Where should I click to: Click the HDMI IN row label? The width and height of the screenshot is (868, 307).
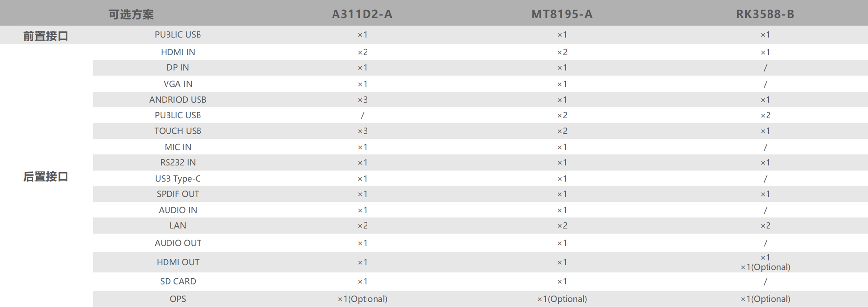(x=178, y=52)
